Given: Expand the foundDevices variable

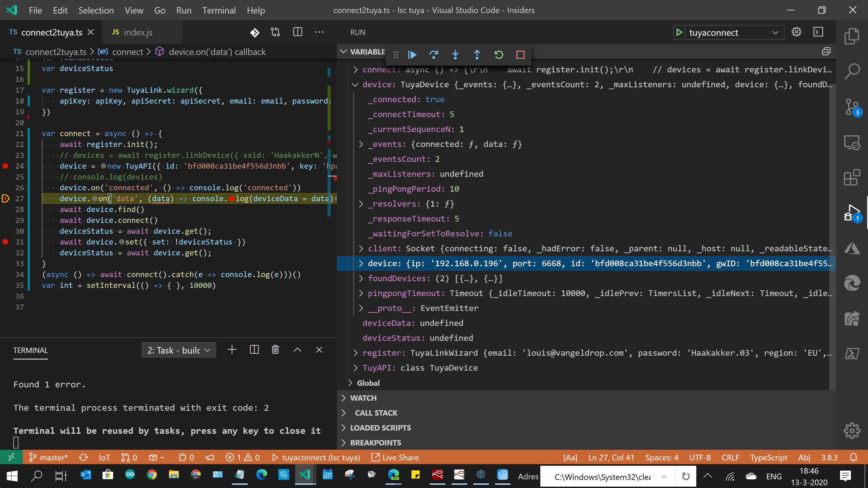Looking at the screenshot, I should [x=361, y=278].
